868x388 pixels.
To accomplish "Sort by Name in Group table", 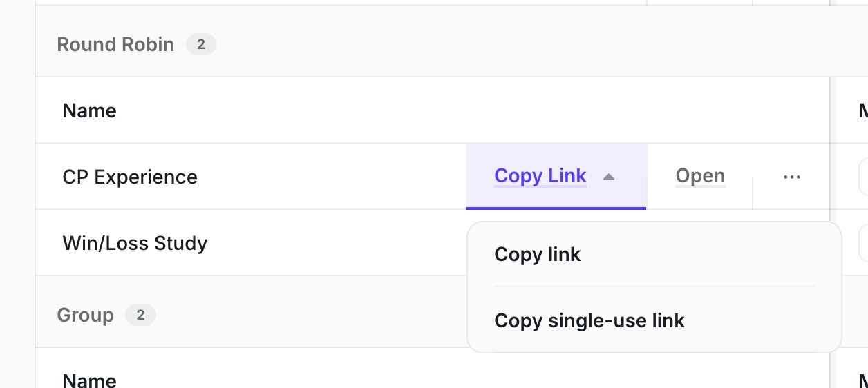I will click(90, 380).
